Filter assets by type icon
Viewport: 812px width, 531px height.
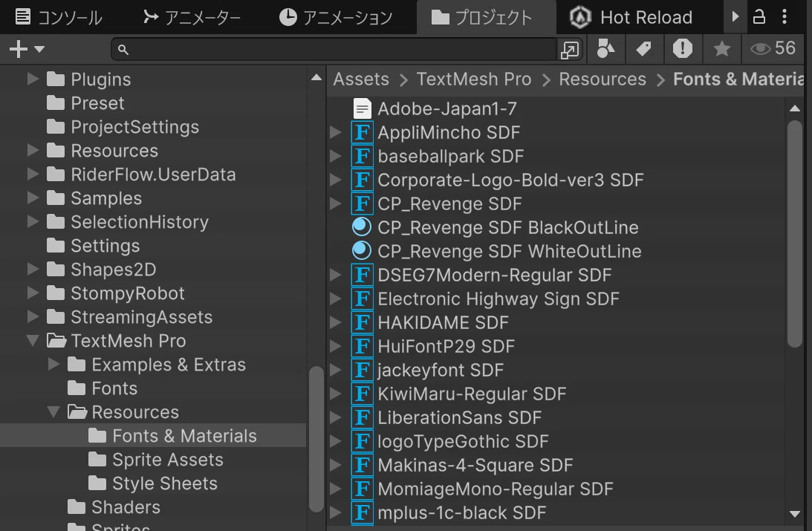coord(605,49)
